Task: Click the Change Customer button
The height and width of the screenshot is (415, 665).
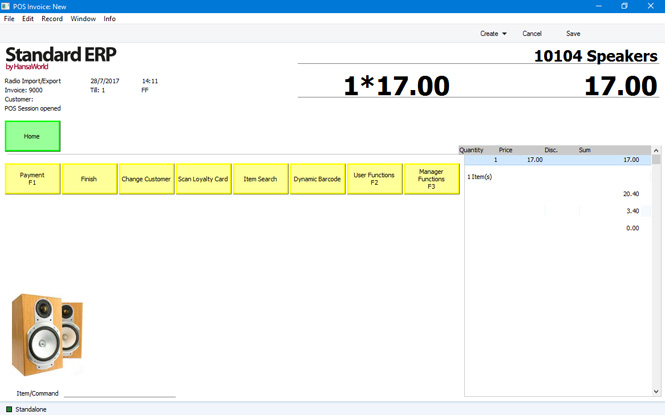Action: pyautogui.click(x=146, y=179)
